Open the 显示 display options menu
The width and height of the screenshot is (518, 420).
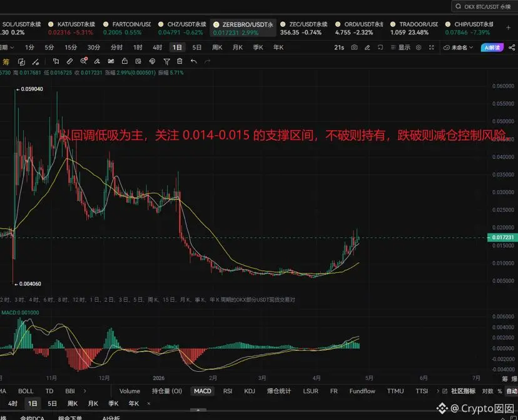click(x=400, y=47)
